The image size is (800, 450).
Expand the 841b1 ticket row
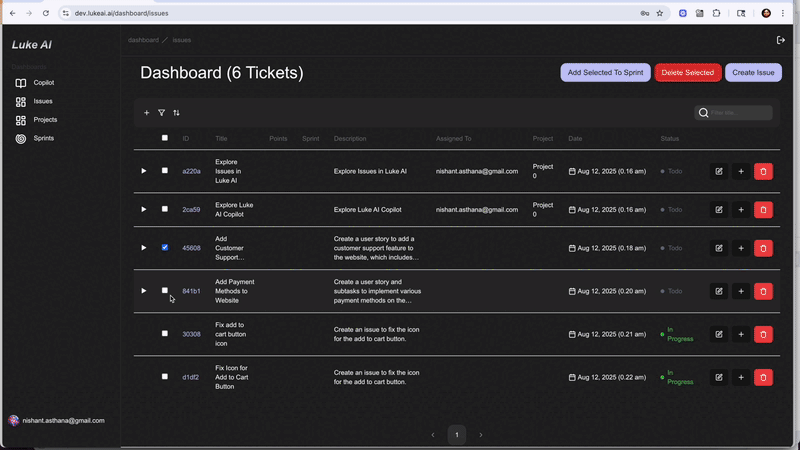point(144,291)
